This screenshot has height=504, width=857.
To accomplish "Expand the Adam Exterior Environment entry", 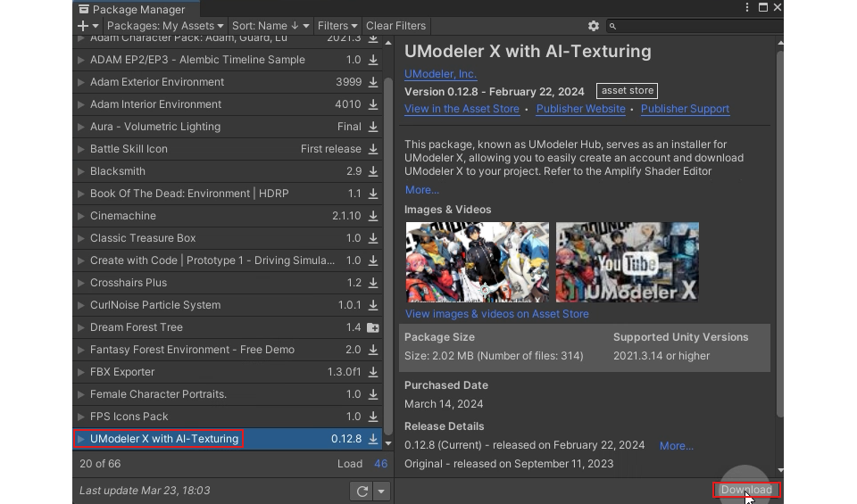I will (81, 82).
